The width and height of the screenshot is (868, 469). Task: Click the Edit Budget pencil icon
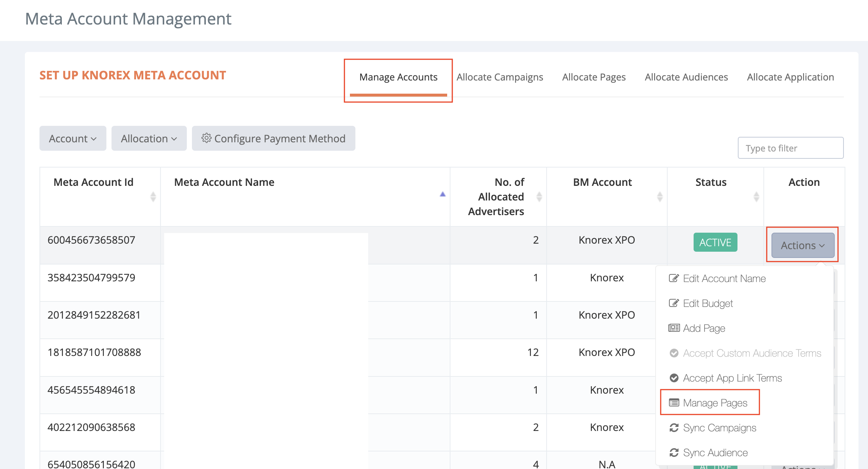(673, 303)
